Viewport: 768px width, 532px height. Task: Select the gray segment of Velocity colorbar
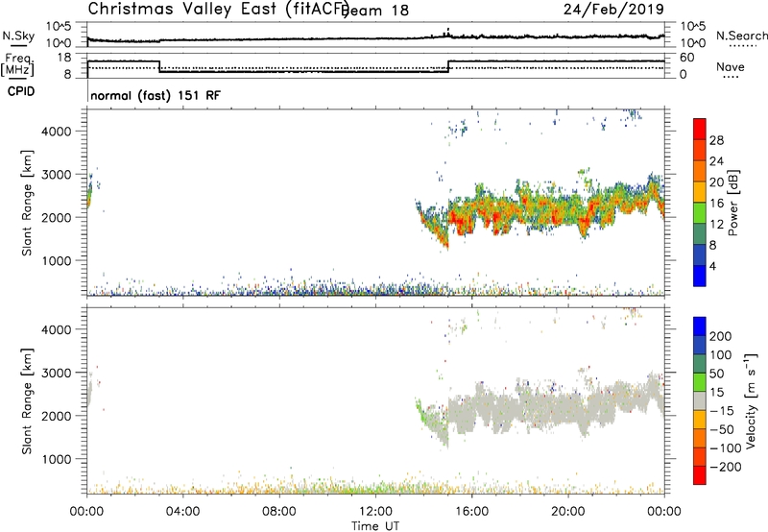click(x=700, y=400)
